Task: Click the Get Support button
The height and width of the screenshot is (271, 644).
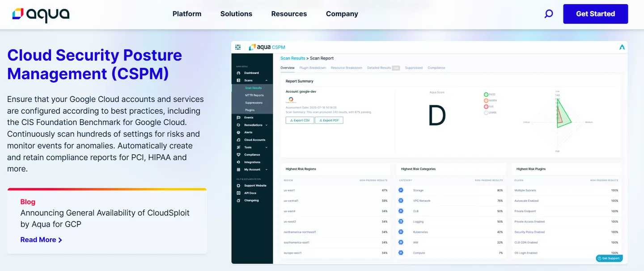Action: click(609, 258)
